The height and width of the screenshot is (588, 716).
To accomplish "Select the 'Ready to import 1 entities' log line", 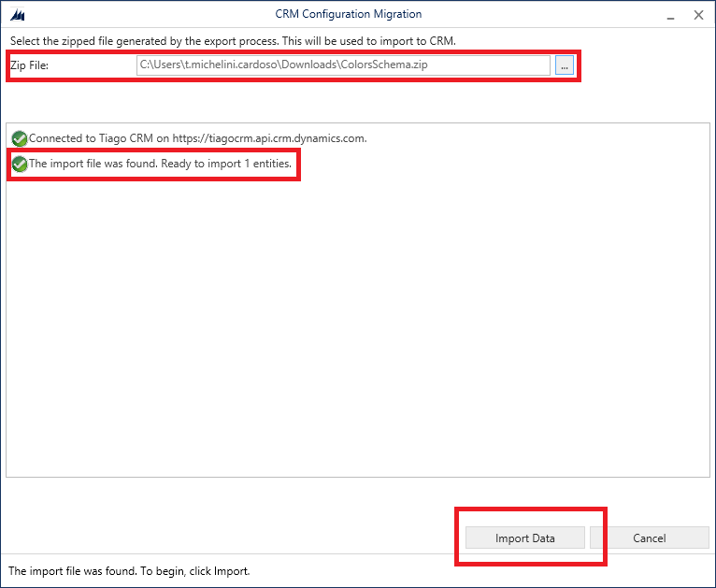I will [161, 165].
